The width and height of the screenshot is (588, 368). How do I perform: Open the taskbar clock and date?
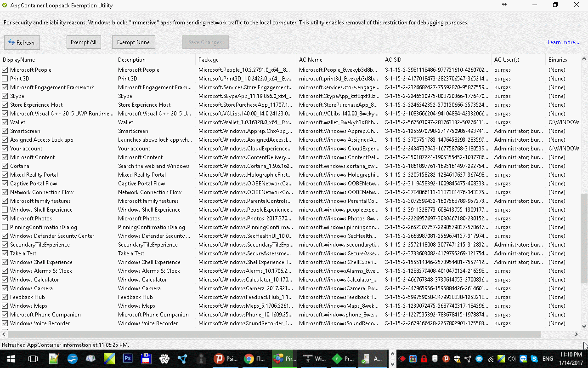point(571,359)
